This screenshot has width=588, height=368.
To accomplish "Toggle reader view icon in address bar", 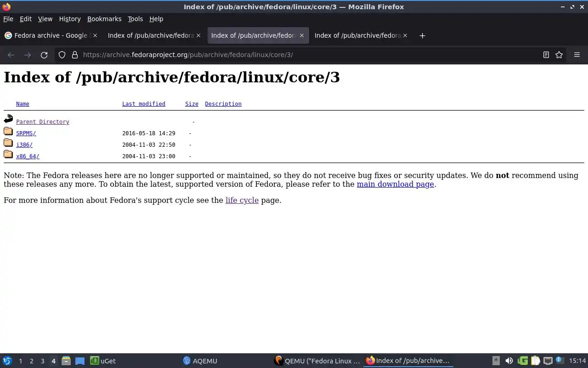I will click(546, 55).
